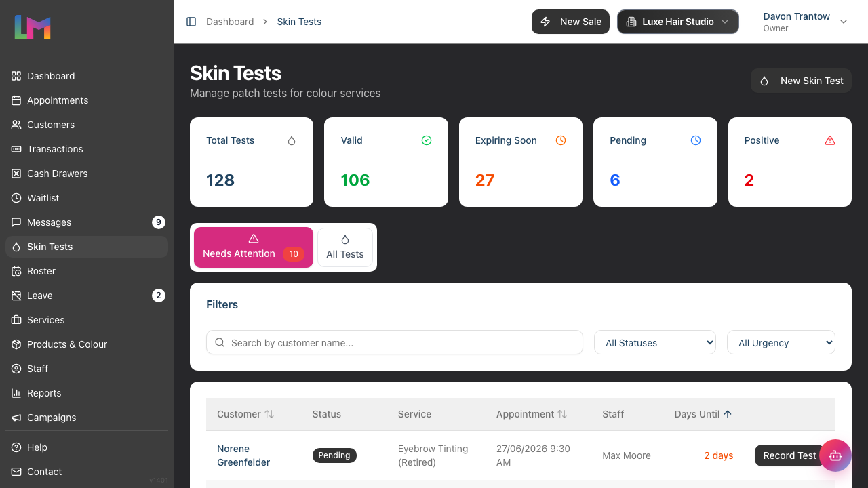Click the Pending status badge for Norene

(x=334, y=455)
